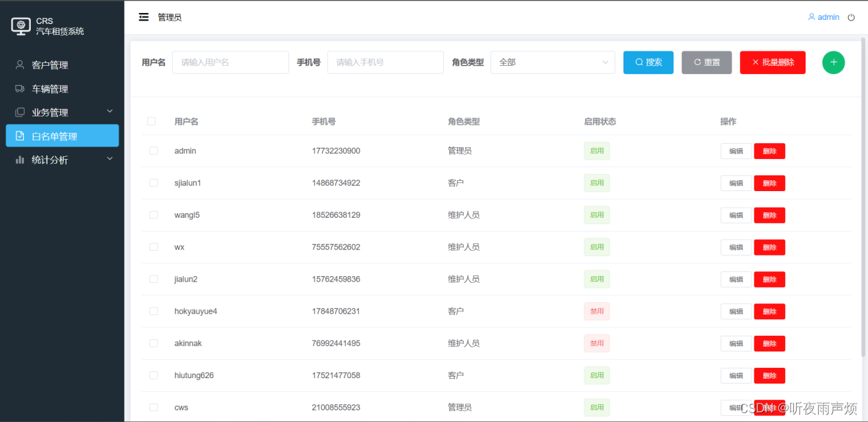Click phone number 14868734922
868x422 pixels.
[336, 183]
